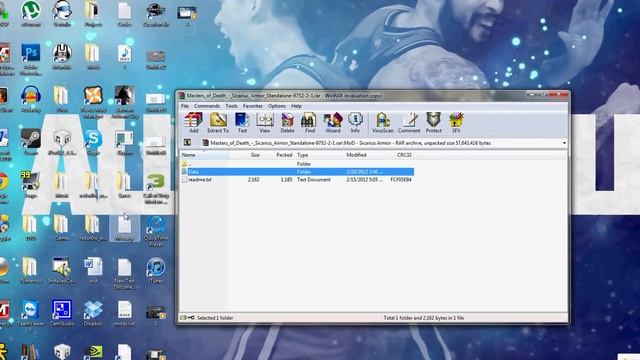Click the Protect archive icon

coord(433,123)
